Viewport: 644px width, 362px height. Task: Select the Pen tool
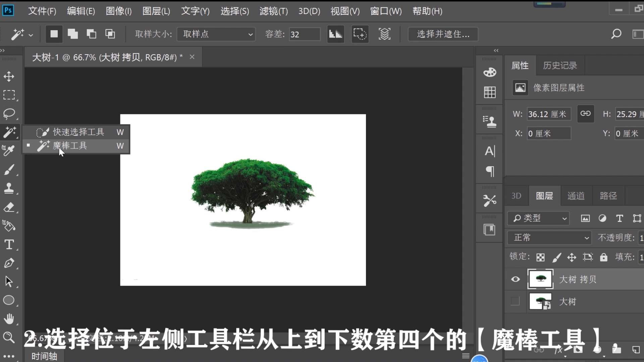9,263
